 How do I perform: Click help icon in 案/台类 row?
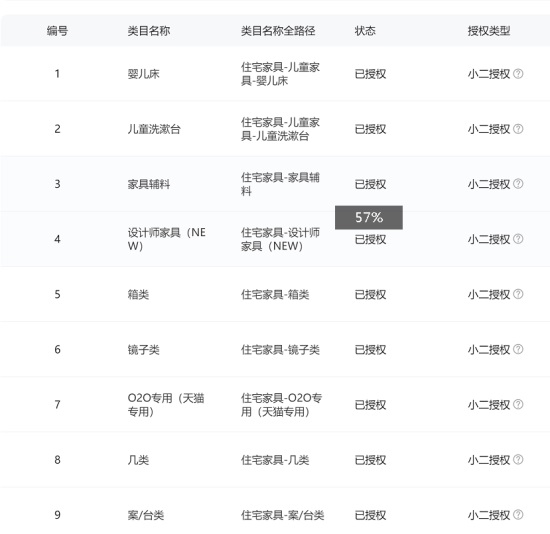[x=518, y=514]
